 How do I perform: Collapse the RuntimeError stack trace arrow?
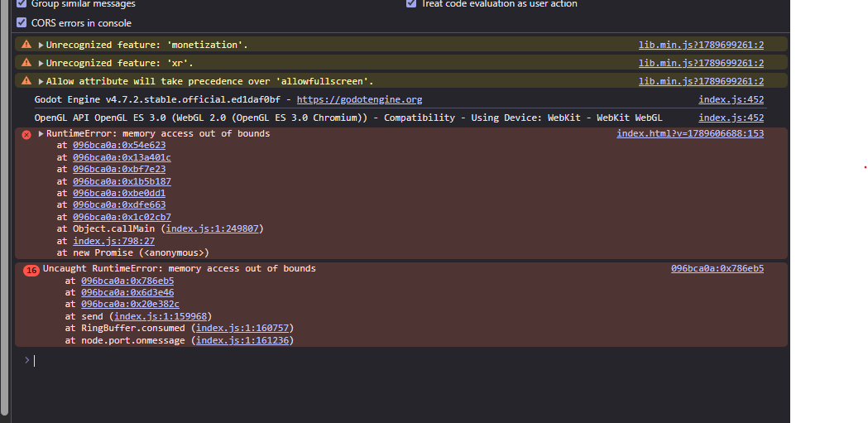pos(41,134)
